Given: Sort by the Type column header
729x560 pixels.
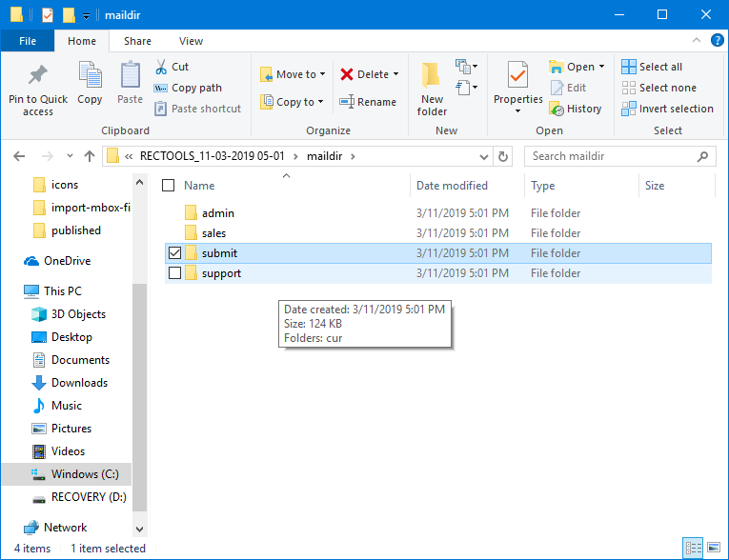Looking at the screenshot, I should (543, 186).
